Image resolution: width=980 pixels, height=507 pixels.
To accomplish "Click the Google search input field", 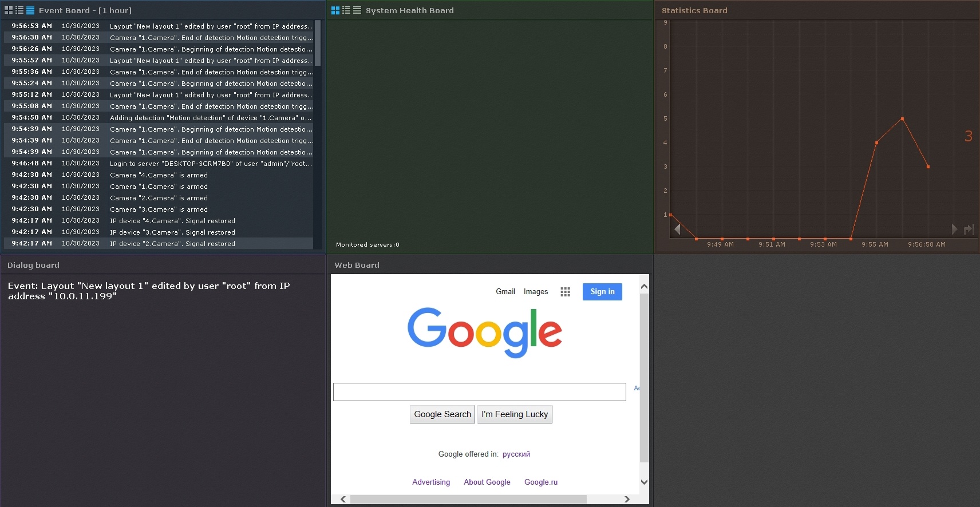I will [x=480, y=392].
